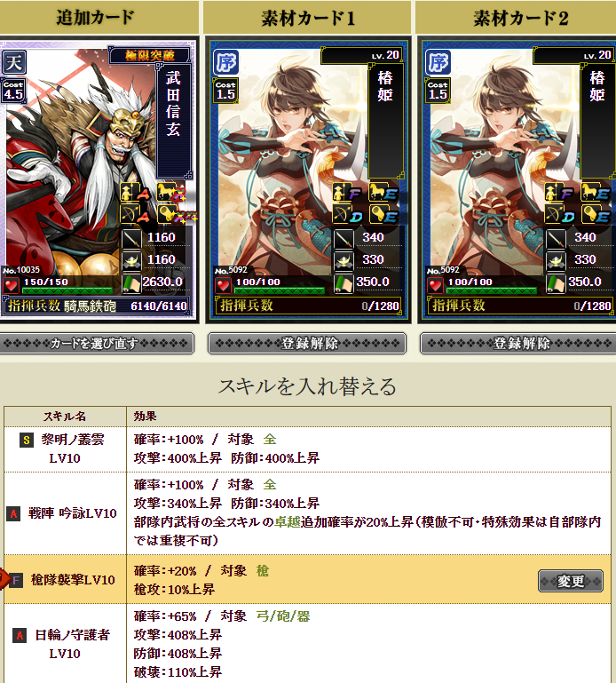Click the cavalry aptitude icon on 素材カード1
Screen dimensions: 616x683
pyautogui.click(x=383, y=192)
